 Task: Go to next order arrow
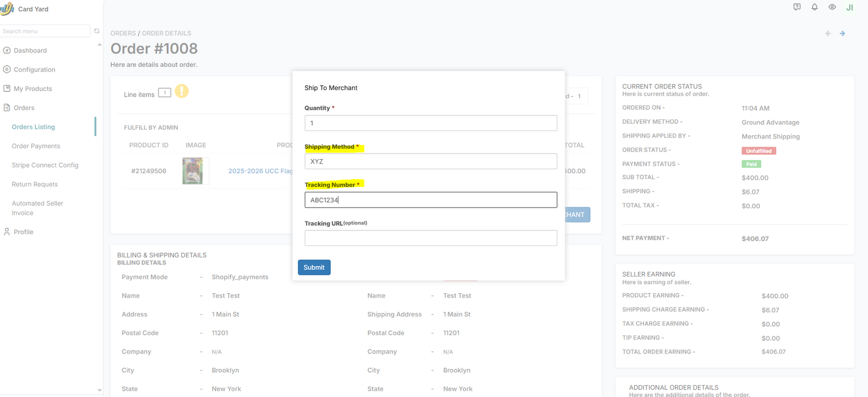click(843, 34)
